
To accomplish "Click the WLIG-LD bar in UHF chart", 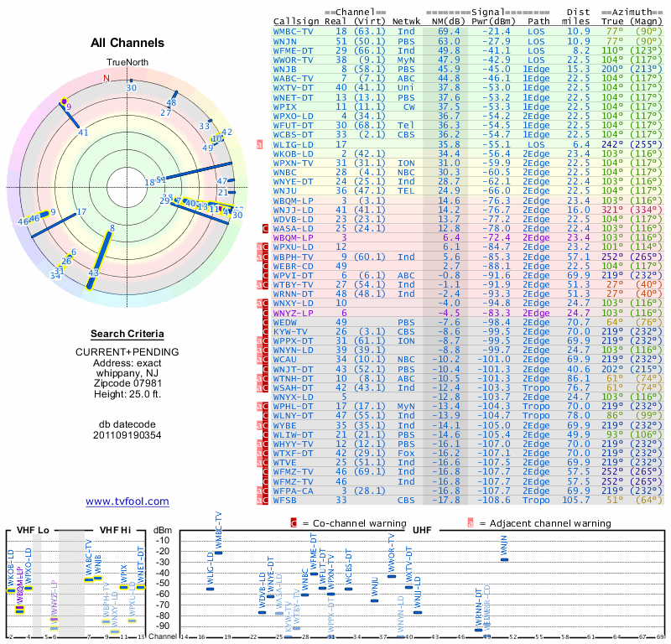I will (x=210, y=589).
